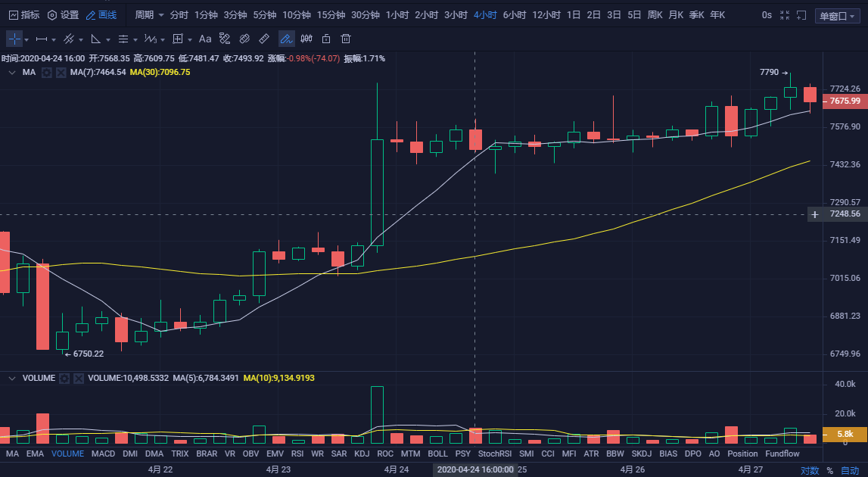This screenshot has height=477, width=868.
Task: Expand line segment tool dropdown arrow
Action: [x=54, y=40]
